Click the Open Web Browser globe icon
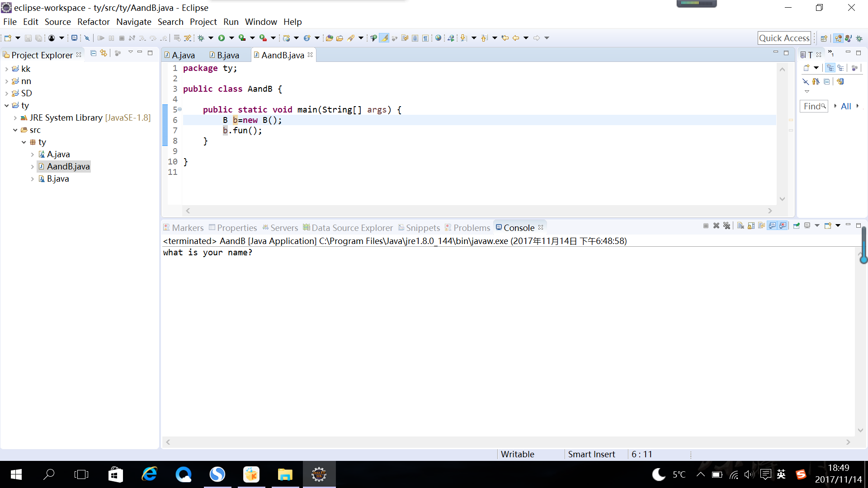 pos(438,38)
